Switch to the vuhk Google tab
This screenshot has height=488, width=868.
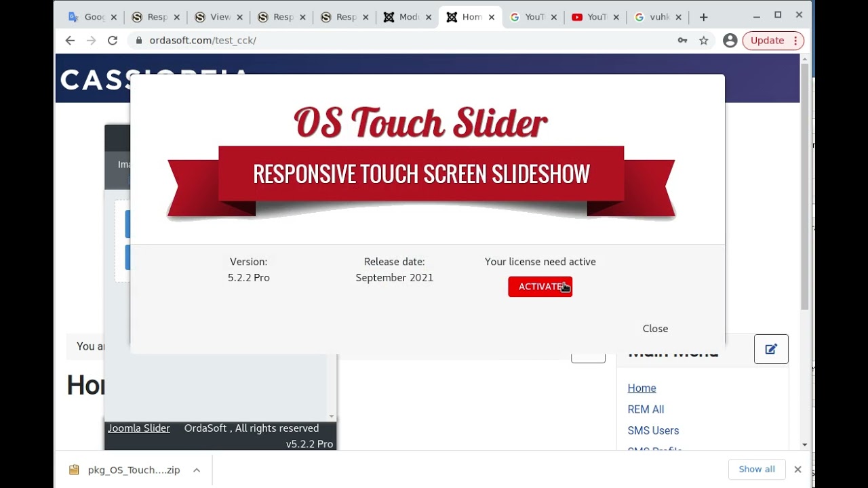click(x=658, y=17)
